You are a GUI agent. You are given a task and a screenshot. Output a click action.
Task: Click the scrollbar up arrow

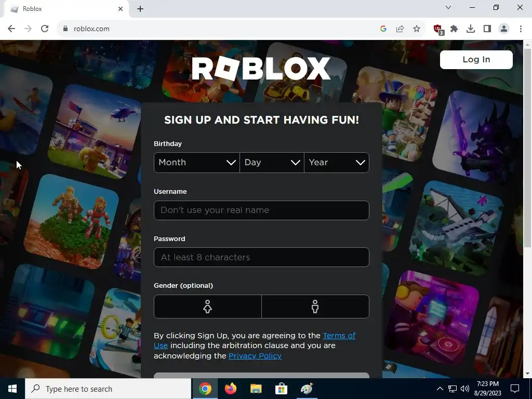527,44
